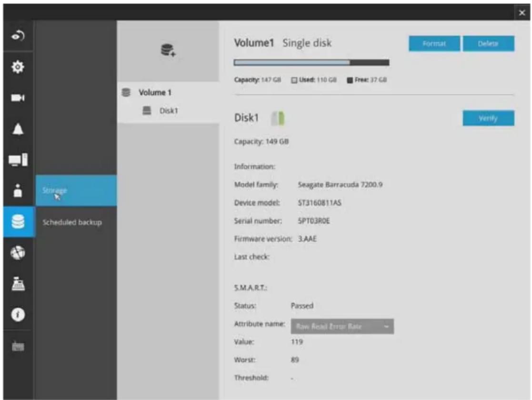Select Disk1 under Volume 1
This screenshot has height=400, width=532.
[x=169, y=111]
